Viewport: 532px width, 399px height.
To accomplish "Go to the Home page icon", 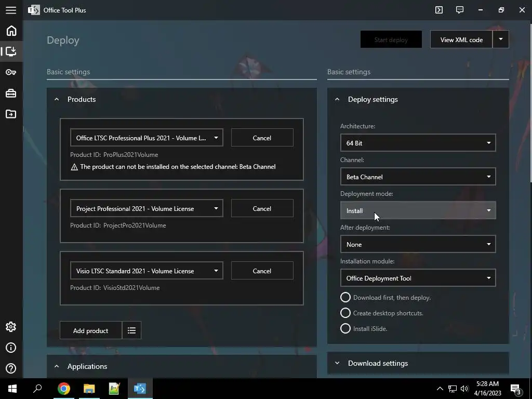I will pyautogui.click(x=11, y=31).
